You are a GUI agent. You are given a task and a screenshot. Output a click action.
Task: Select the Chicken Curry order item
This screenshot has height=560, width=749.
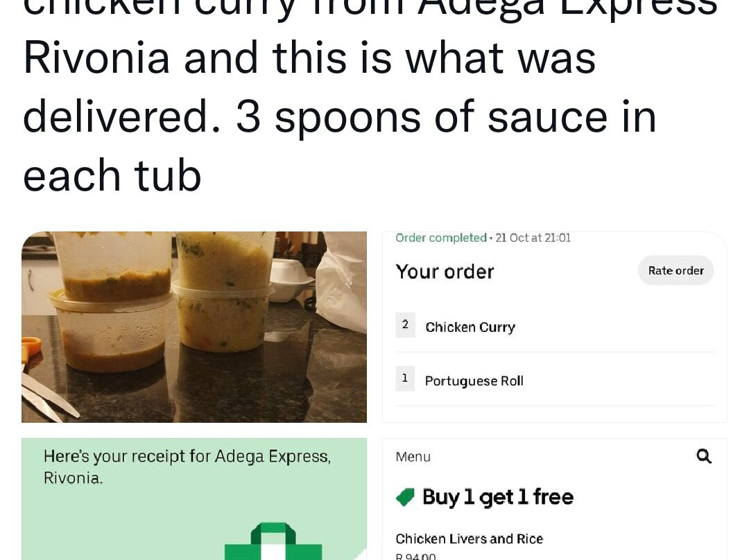pos(555,326)
